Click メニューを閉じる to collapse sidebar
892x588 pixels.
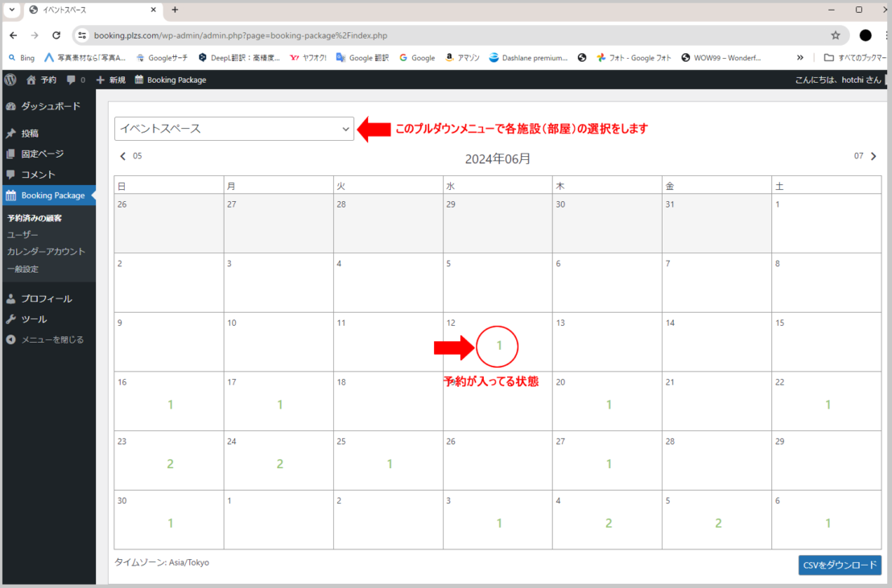pyautogui.click(x=52, y=339)
